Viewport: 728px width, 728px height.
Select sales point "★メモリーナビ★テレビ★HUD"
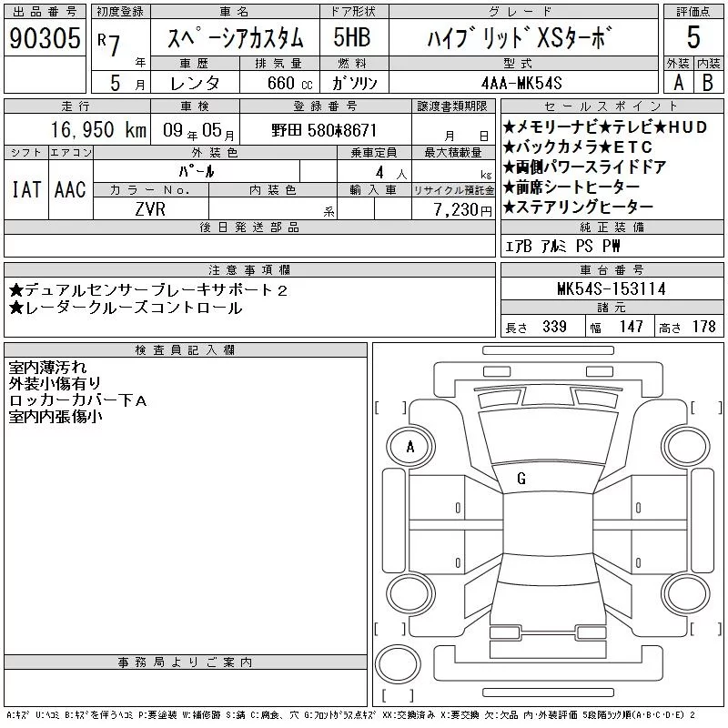[x=605, y=127]
